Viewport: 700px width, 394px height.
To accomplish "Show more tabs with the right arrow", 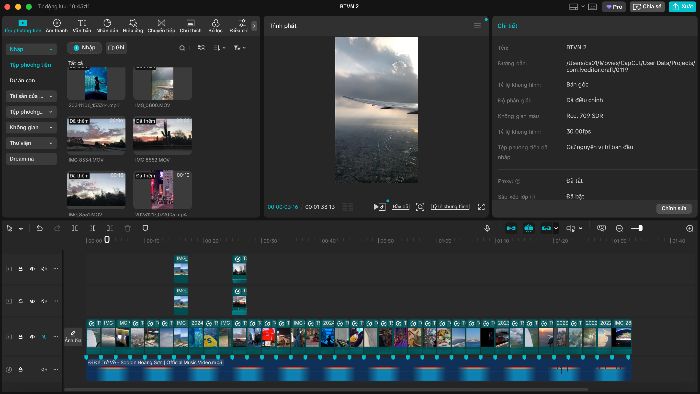I will (254, 26).
